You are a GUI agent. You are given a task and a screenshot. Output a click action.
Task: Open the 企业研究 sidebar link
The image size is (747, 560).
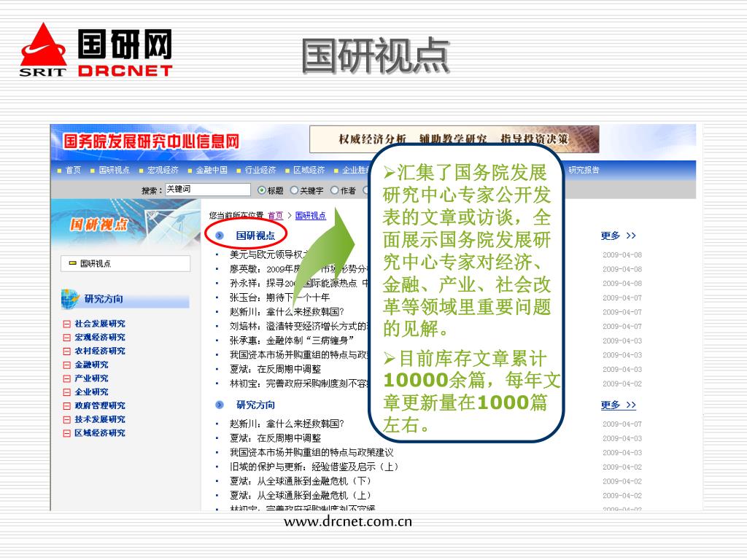tap(91, 392)
